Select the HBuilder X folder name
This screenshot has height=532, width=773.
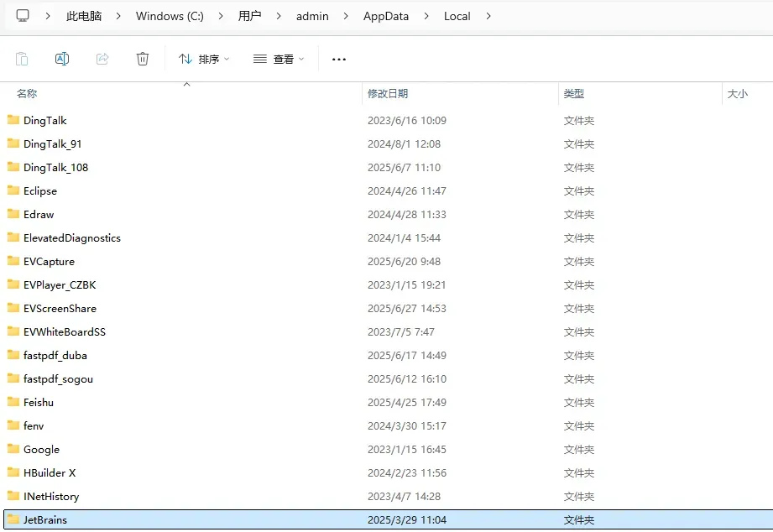point(50,472)
